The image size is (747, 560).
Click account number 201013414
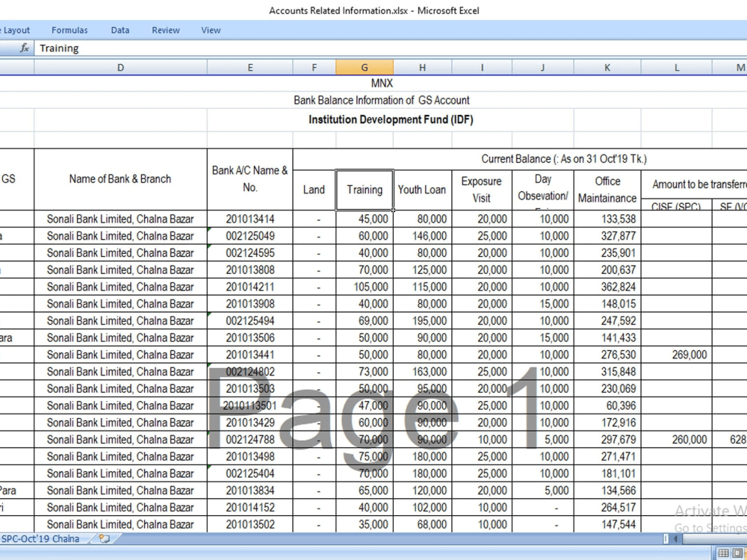tap(250, 219)
